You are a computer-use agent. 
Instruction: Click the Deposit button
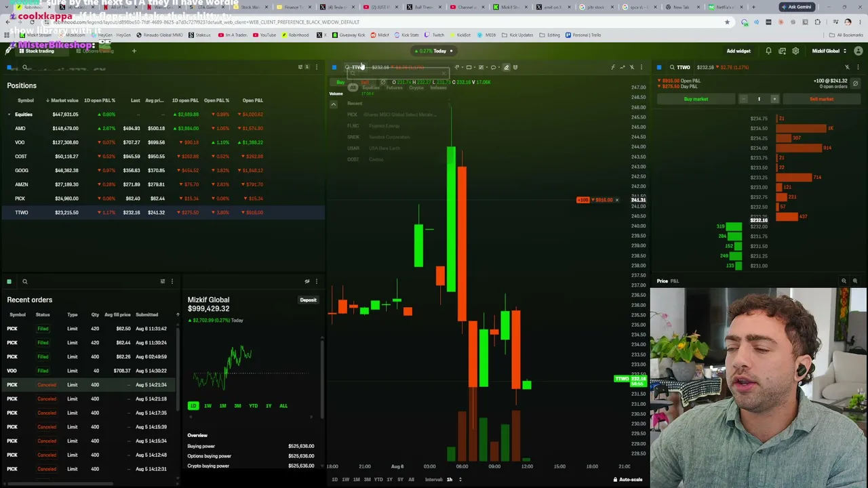(308, 300)
